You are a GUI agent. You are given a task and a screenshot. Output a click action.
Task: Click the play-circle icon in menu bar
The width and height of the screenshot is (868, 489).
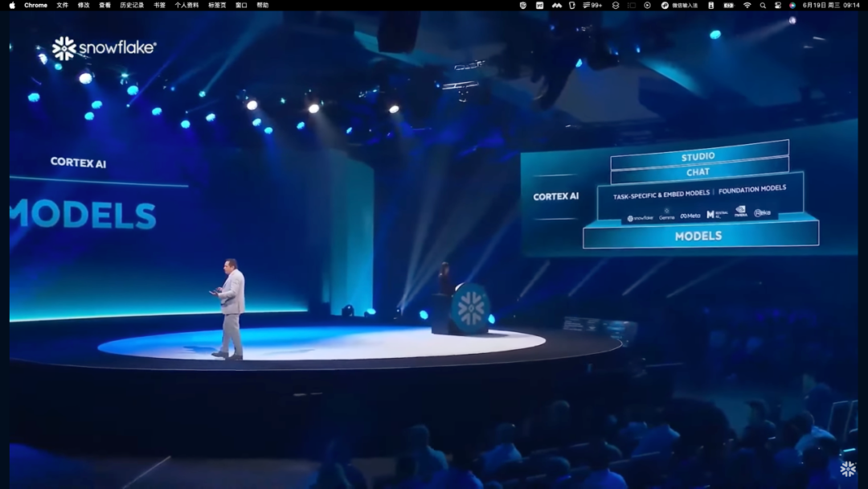[647, 5]
